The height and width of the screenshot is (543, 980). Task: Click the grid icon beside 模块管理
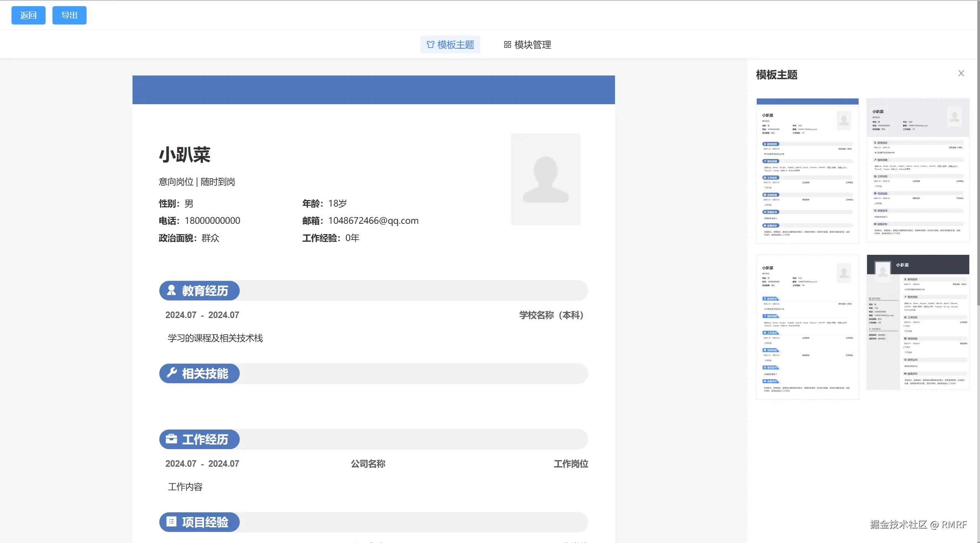pyautogui.click(x=507, y=45)
